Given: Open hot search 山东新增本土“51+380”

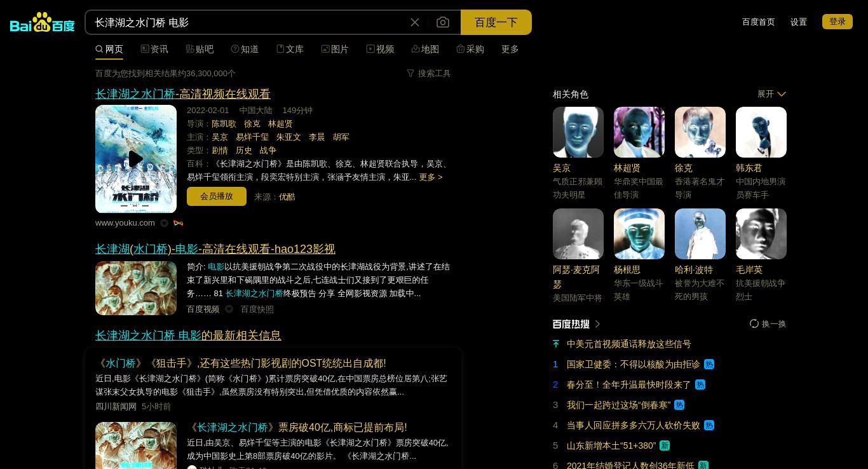Looking at the screenshot, I should pos(611,445).
